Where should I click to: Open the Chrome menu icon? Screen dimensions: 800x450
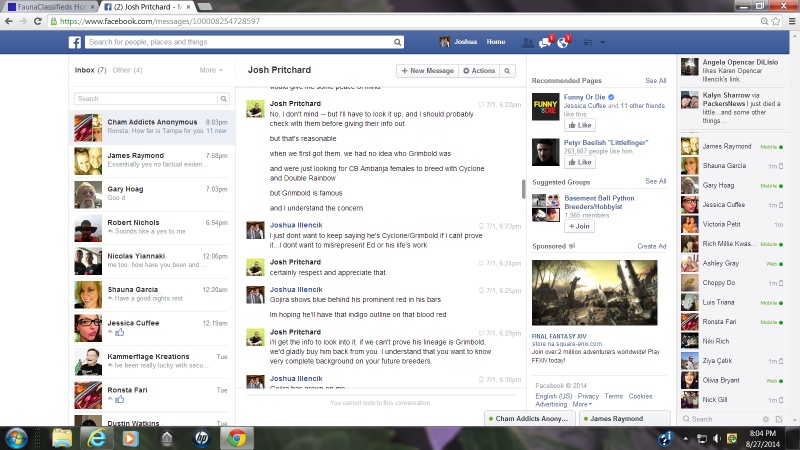792,21
